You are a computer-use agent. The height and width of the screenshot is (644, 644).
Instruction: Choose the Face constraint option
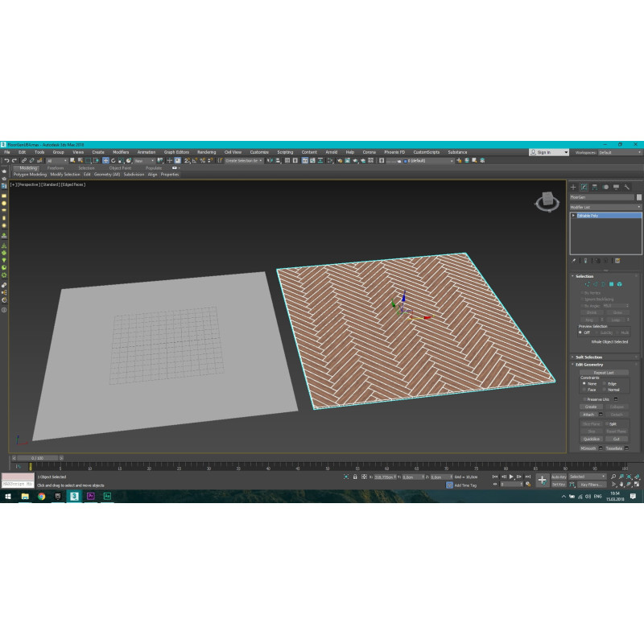[585, 390]
